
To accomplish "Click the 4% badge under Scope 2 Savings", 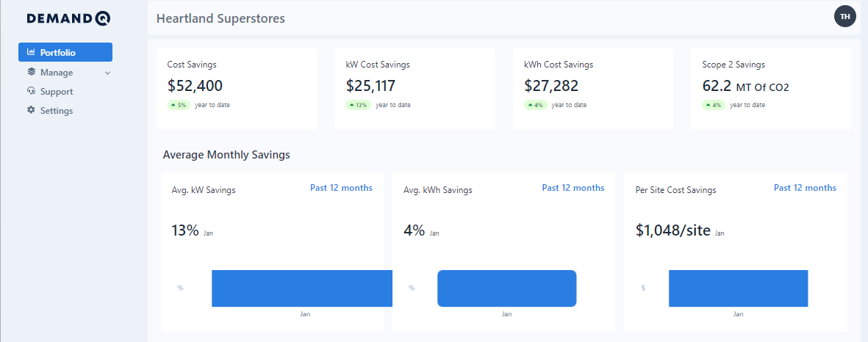I will (714, 104).
